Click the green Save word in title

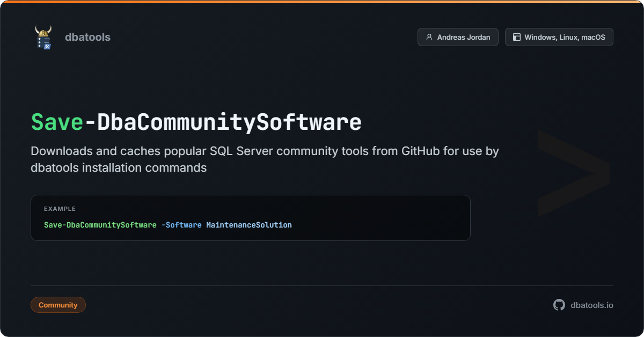point(57,122)
